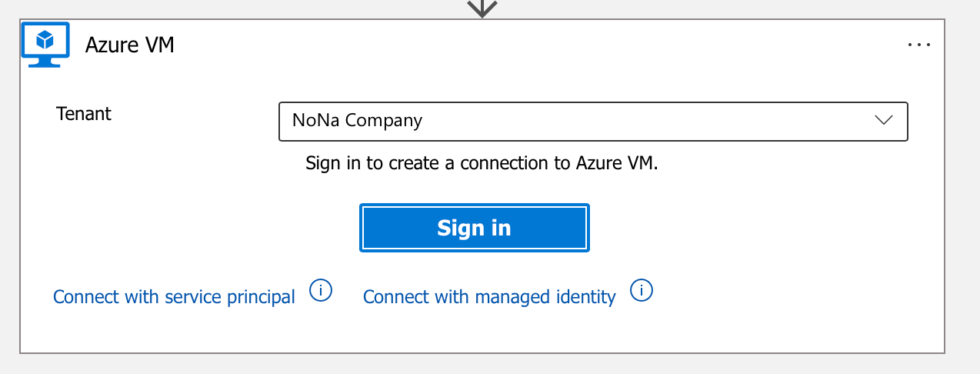Click info icon beside managed identity link
The width and height of the screenshot is (980, 374).
click(x=641, y=291)
